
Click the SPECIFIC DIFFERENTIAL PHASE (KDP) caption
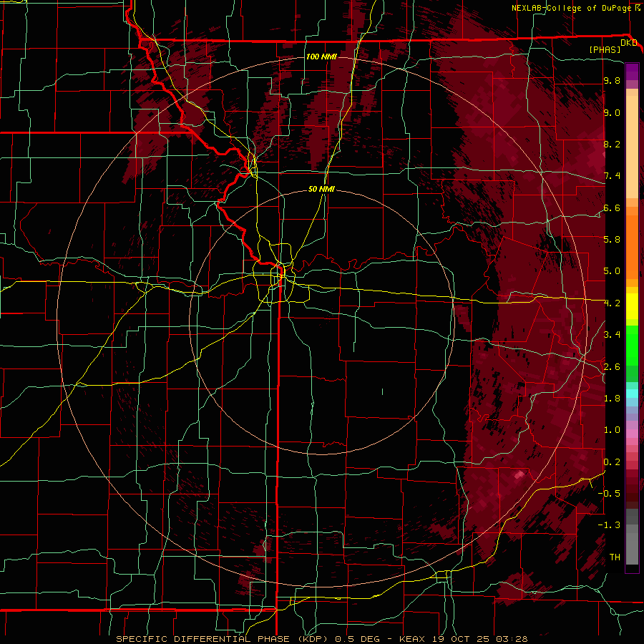pos(223,639)
